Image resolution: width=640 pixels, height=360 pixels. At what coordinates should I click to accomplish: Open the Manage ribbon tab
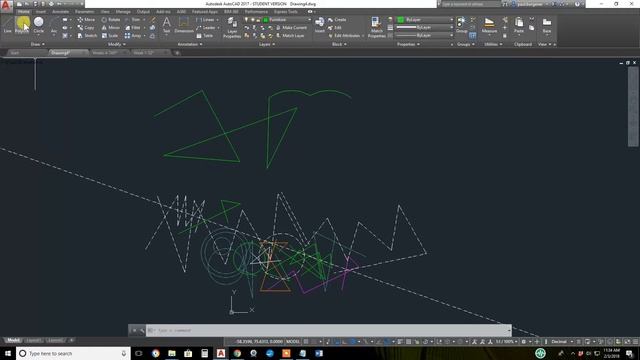click(x=123, y=11)
